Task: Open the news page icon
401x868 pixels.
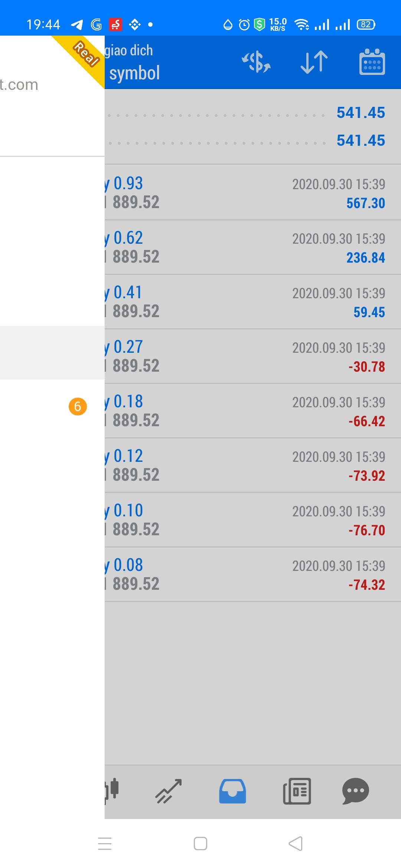Action: tap(297, 791)
